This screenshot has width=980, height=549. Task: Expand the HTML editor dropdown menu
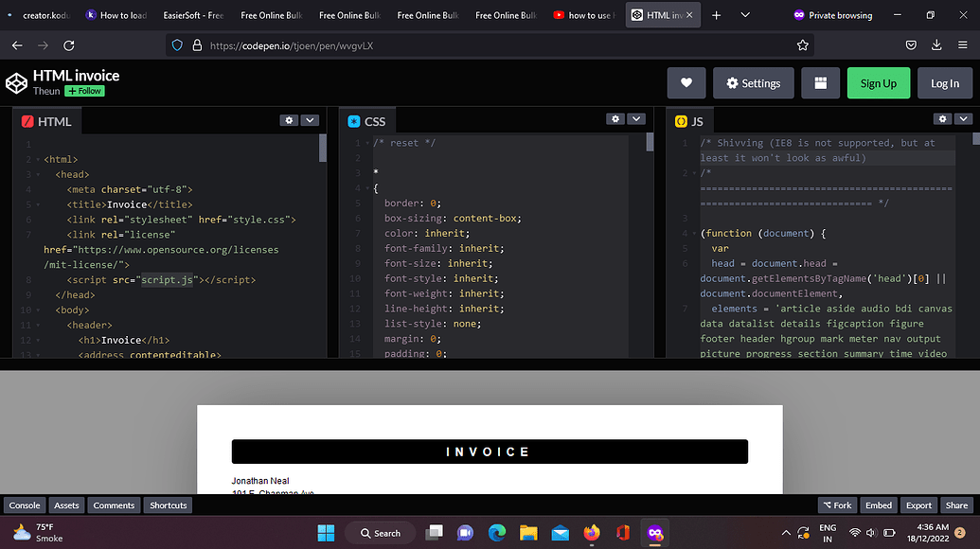pos(310,120)
